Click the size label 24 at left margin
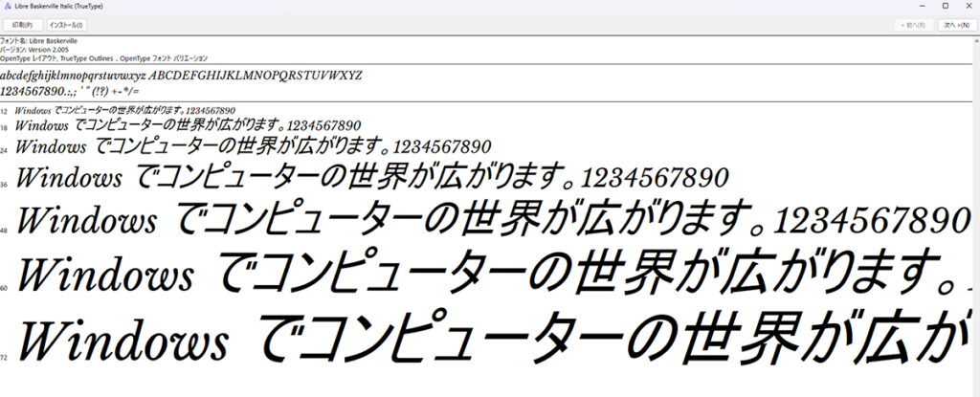 [x=4, y=151]
